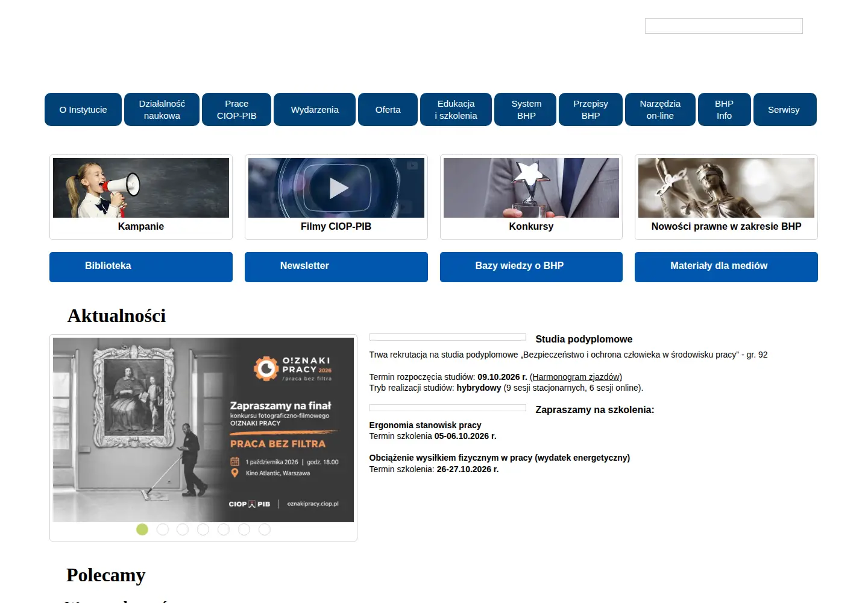Select Prace CIOP-PIB in navigation
The width and height of the screenshot is (868, 603).
click(236, 110)
